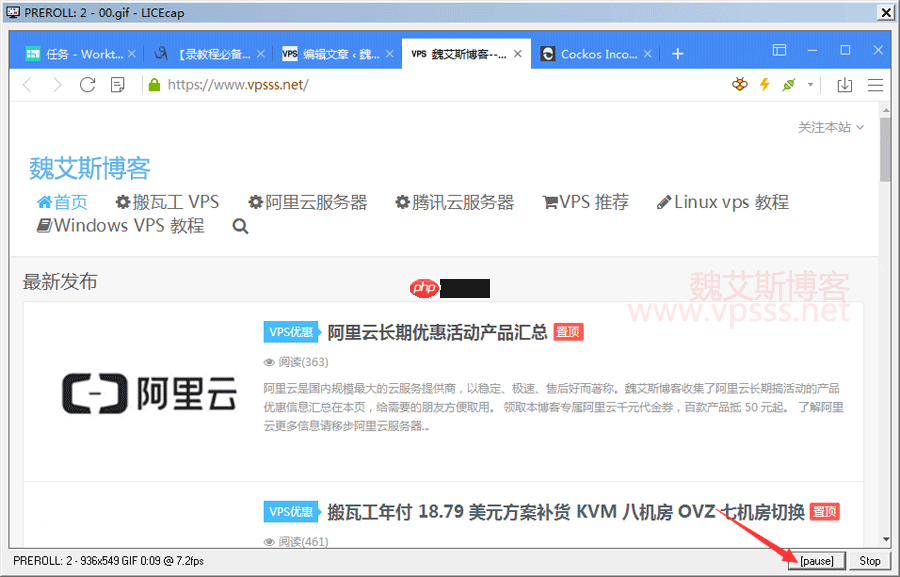This screenshot has width=900, height=577.
Task: Stop the LICEcap capture
Action: [869, 561]
